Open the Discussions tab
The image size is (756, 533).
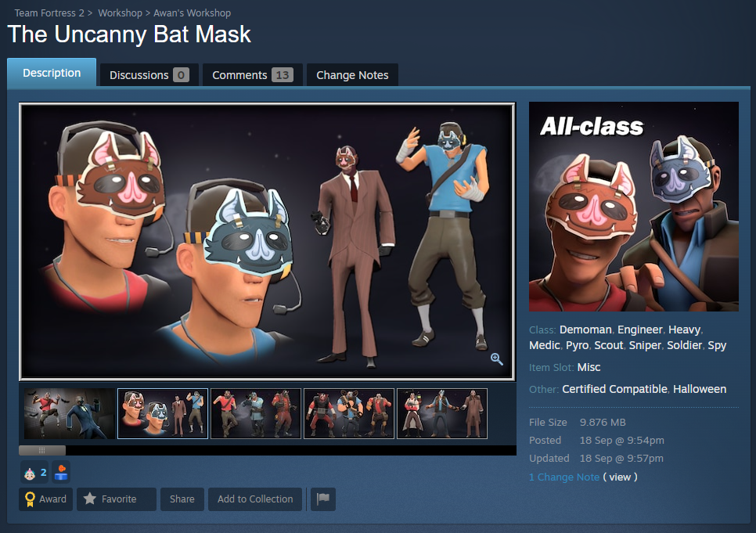[x=149, y=75]
